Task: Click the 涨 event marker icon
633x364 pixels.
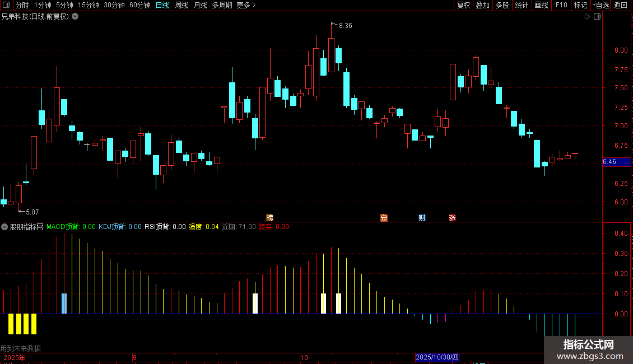Action: click(452, 218)
